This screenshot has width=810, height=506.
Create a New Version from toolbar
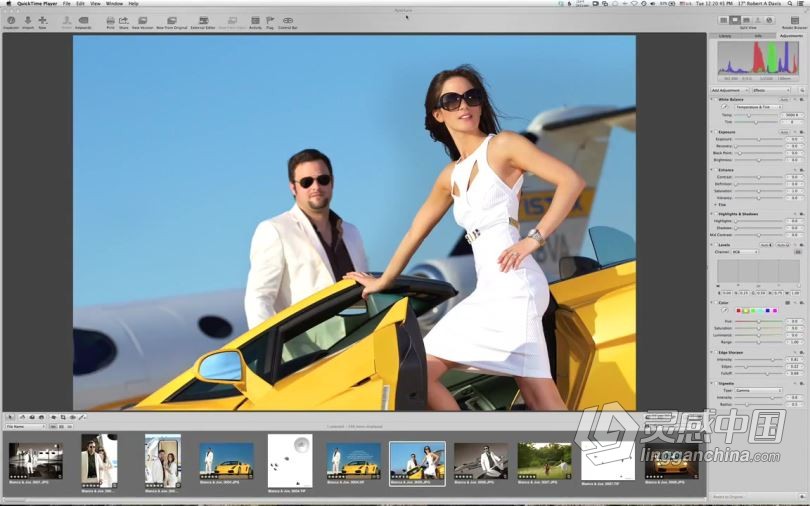[143, 22]
